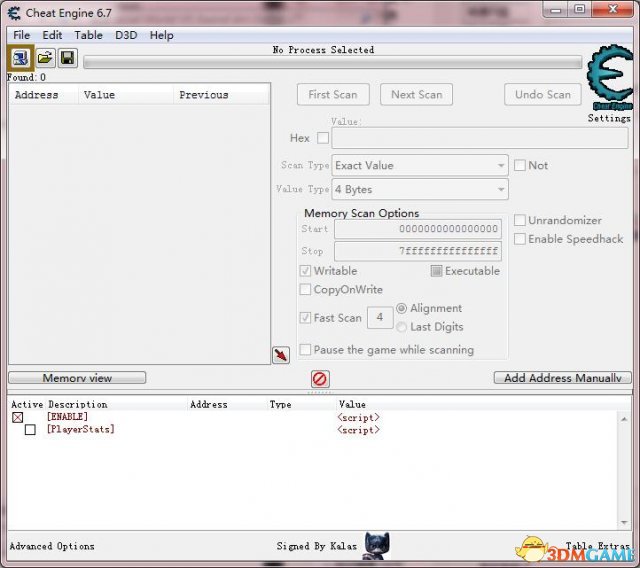Click the save floppy disk icon

click(67, 58)
